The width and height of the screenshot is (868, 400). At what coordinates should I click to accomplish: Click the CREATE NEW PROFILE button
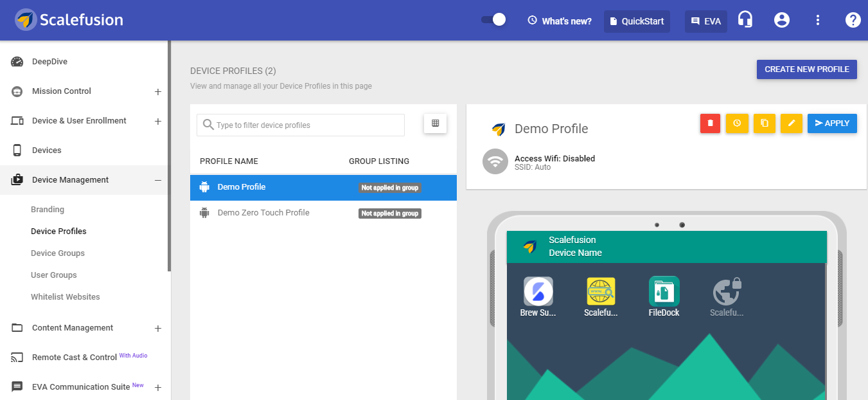point(806,69)
